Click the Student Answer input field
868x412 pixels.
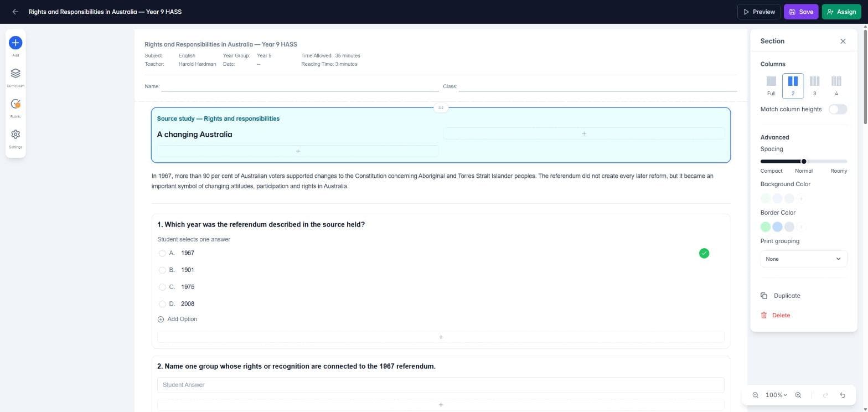coord(441,385)
